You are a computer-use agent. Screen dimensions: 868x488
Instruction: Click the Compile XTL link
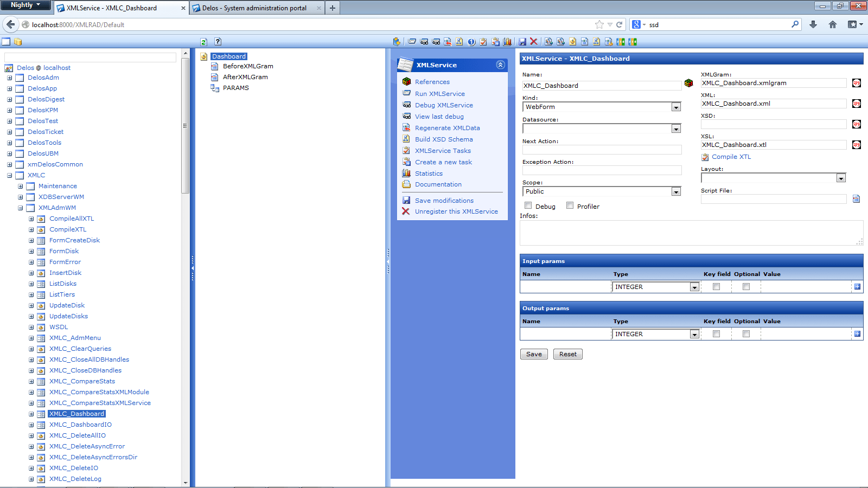coord(731,157)
